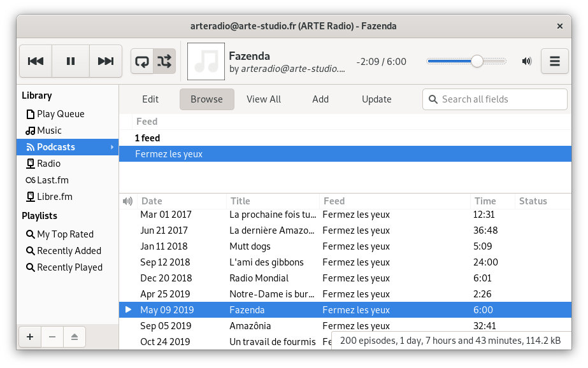Click the add playlist plus button
The width and height of the screenshot is (588, 368).
tap(30, 337)
